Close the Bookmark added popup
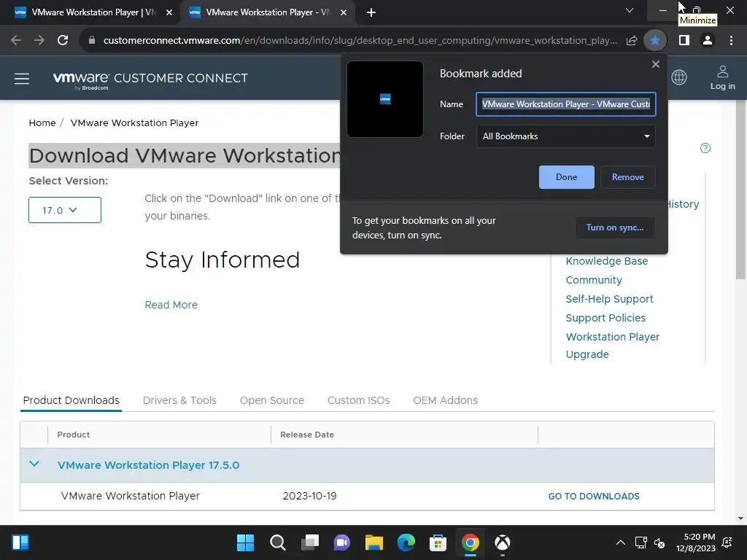The image size is (747, 560). pos(656,64)
